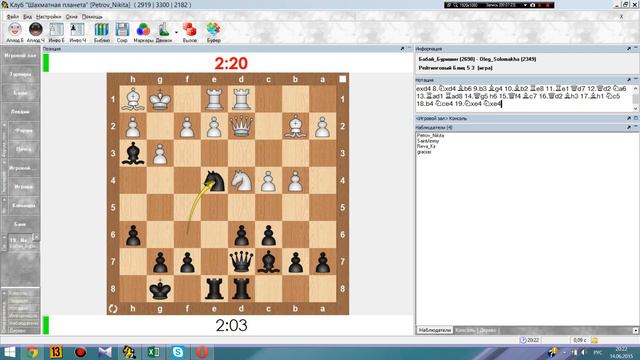This screenshot has width=640, height=360.
Task: Click the volume icon in system tray
Action: pos(584,352)
